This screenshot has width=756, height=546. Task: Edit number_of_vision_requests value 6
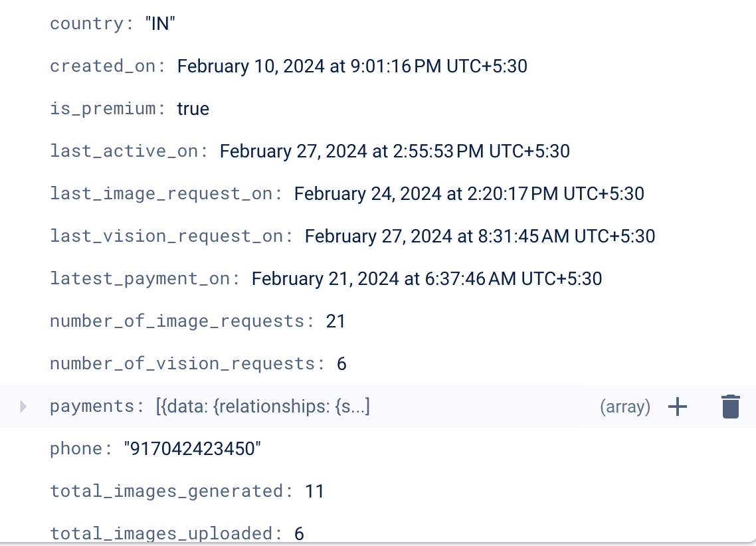[341, 364]
